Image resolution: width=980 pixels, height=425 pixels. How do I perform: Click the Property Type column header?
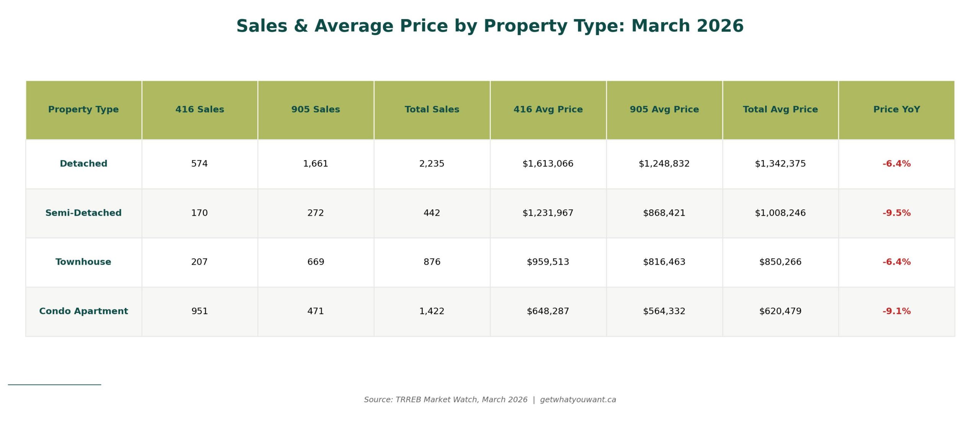[83, 109]
